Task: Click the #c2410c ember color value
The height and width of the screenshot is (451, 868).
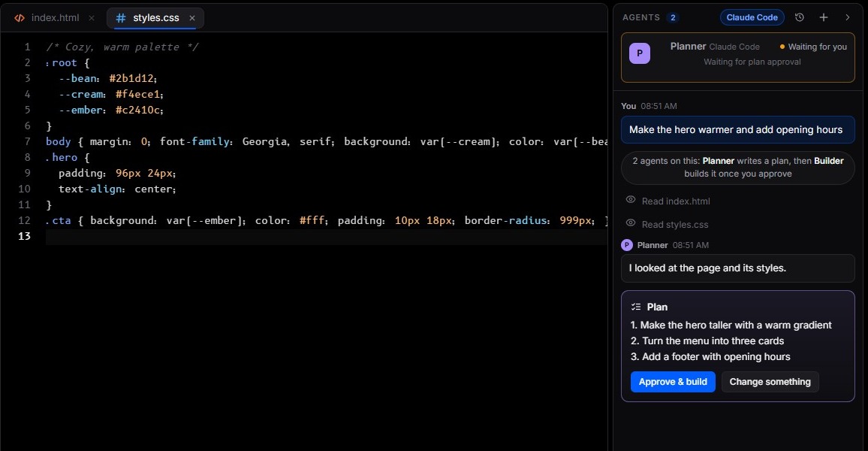Action: pyautogui.click(x=139, y=110)
